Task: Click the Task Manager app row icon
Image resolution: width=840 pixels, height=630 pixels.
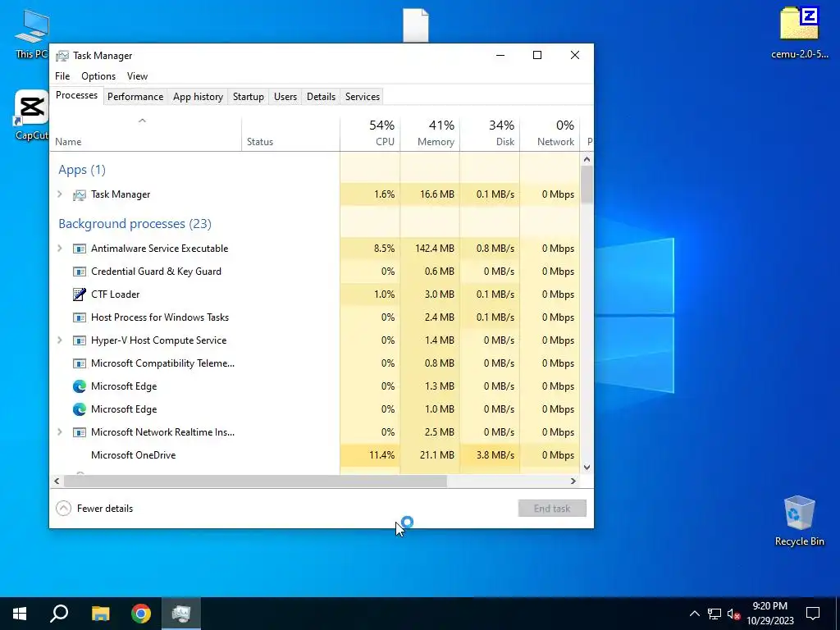Action: coord(80,194)
